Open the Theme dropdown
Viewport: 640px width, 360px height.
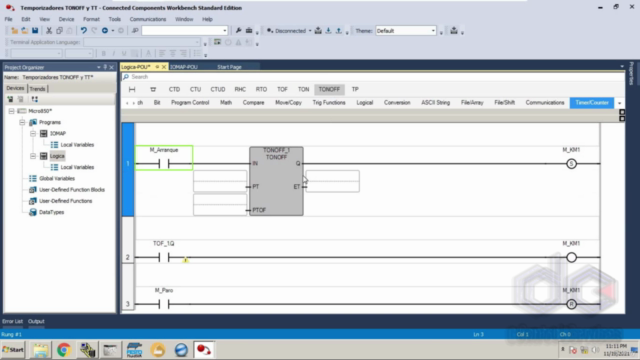pos(433,31)
